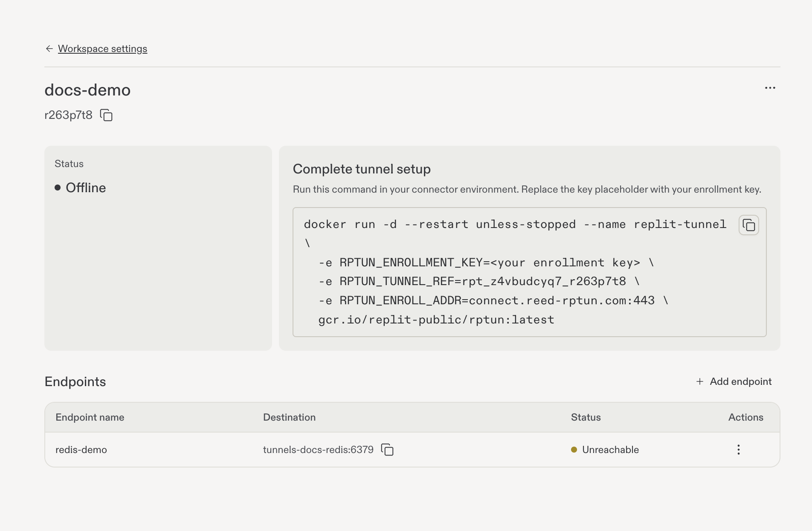Screen dimensions: 812x531
Task: Click the RPTUN_ENROLL_ADDR line in command
Action: (493, 300)
